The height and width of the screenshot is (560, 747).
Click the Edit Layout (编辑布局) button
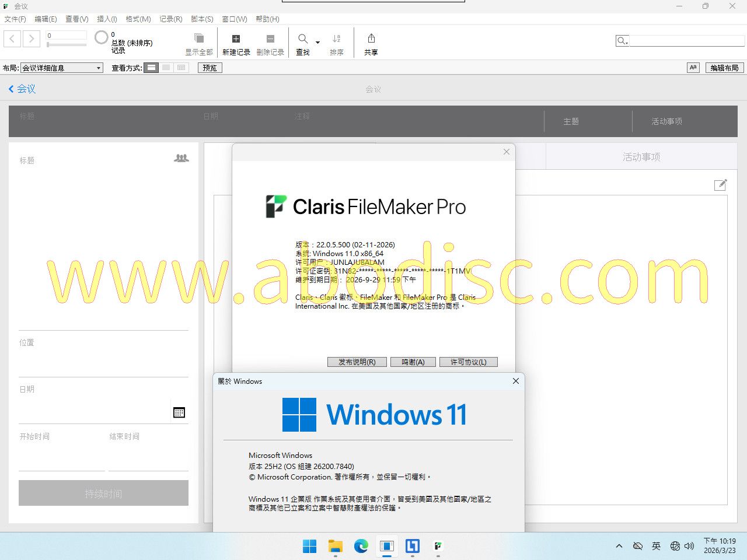[724, 68]
